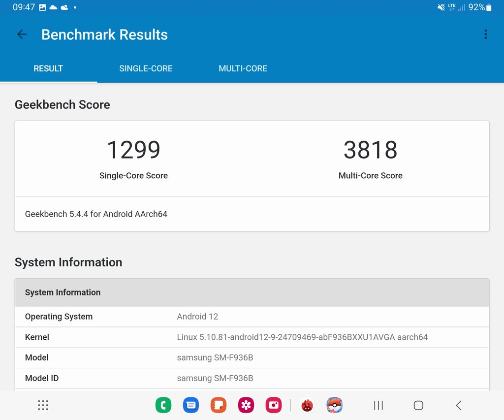Open the MULTI-CORE tab

tap(243, 69)
